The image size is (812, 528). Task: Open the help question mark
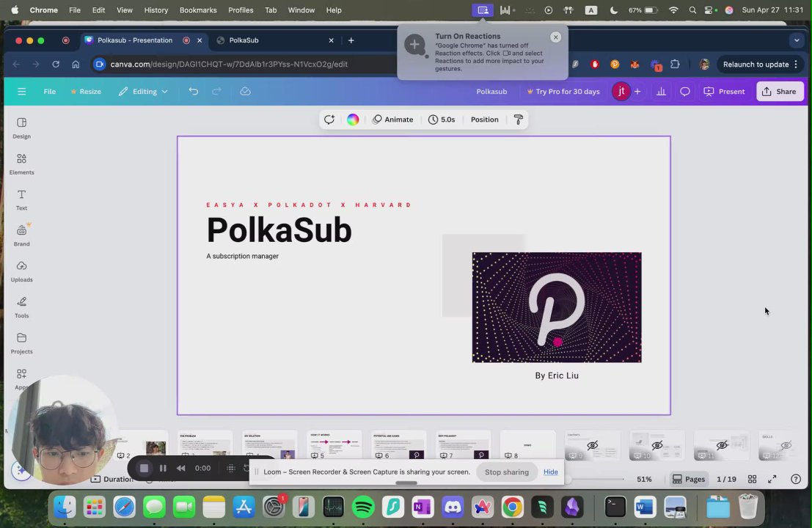796,480
